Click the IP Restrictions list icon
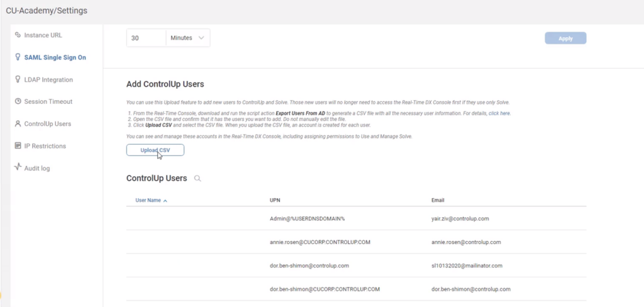The height and width of the screenshot is (307, 644). 18,145
